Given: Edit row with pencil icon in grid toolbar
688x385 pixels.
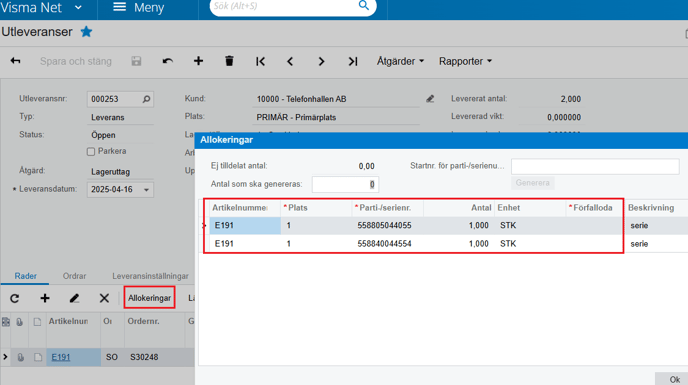Looking at the screenshot, I should click(x=74, y=299).
